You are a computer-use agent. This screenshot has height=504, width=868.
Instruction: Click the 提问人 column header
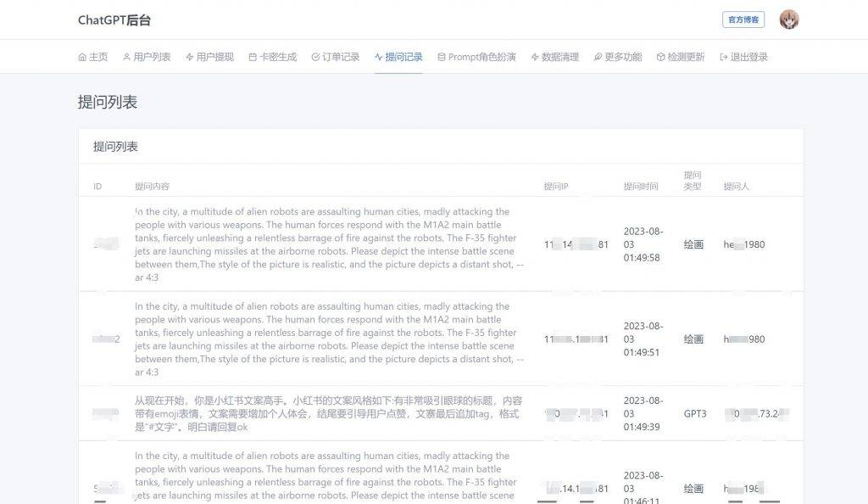tap(737, 187)
